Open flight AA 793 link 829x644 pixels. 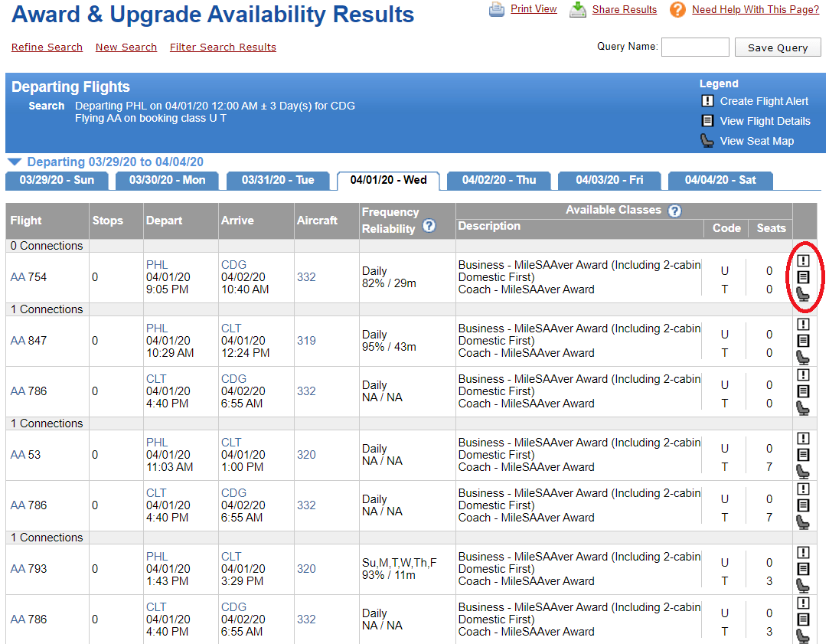click(28, 569)
